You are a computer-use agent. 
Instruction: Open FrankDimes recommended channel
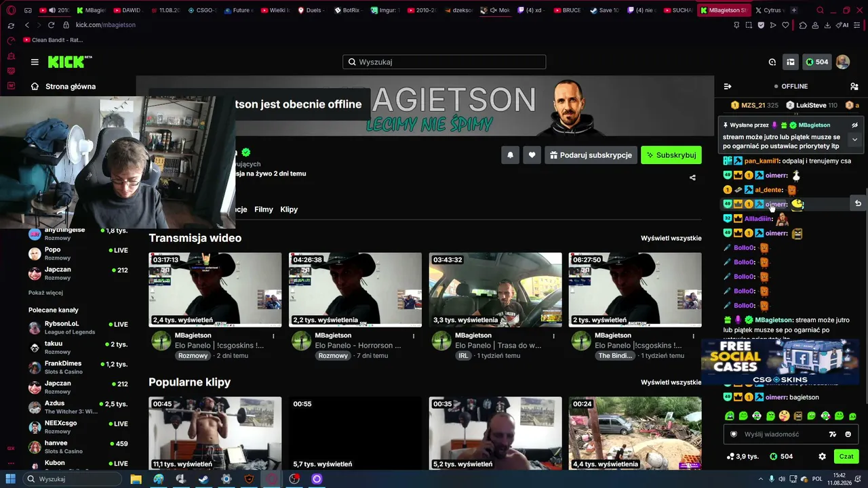78,367
